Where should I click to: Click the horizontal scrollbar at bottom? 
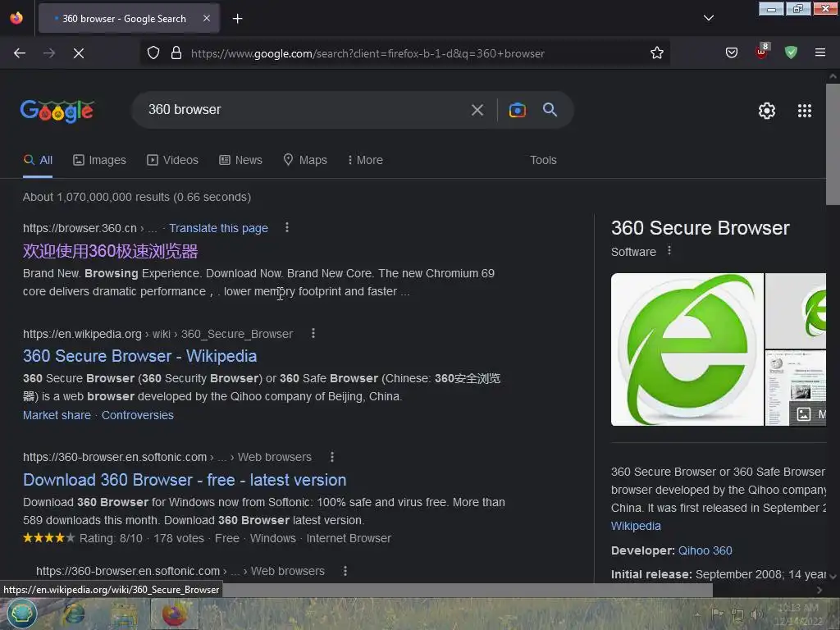466,590
